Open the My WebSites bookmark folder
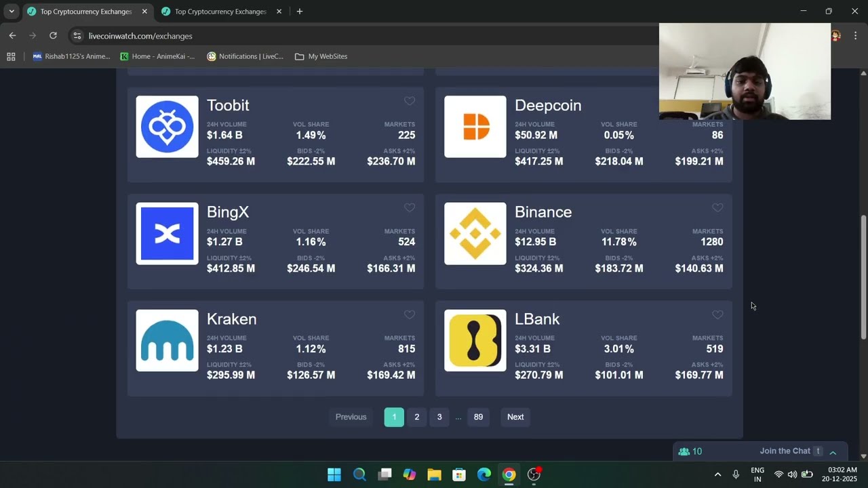 [x=321, y=56]
